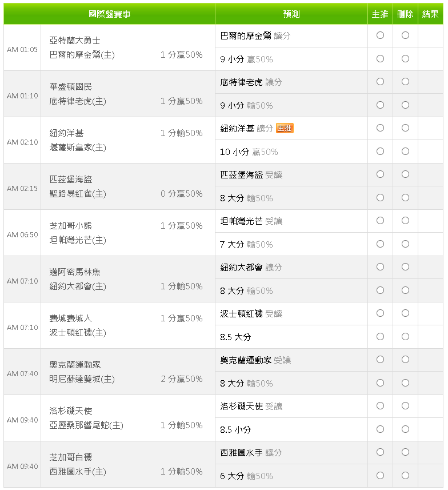This screenshot has height=490, width=448.
Task: Select 主推 radio for 底特律老虎 讓分
Action: coord(380,82)
